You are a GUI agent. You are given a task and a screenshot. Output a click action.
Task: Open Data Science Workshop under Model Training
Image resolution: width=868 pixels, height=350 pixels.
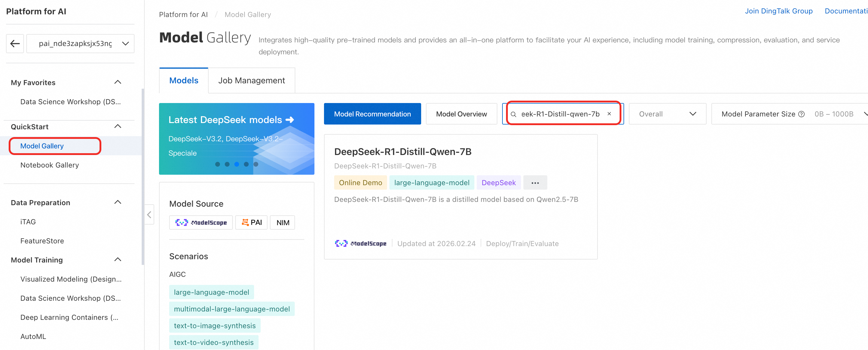[x=71, y=298]
